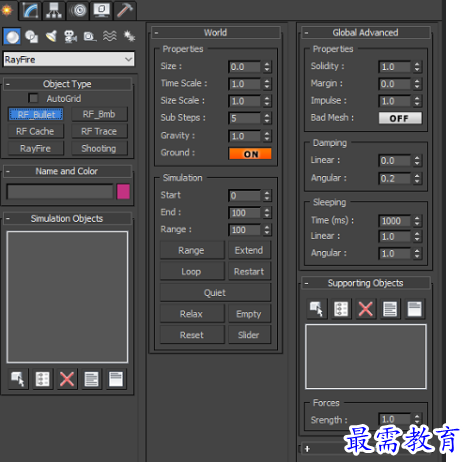Remove supporting objects with red X

366,309
